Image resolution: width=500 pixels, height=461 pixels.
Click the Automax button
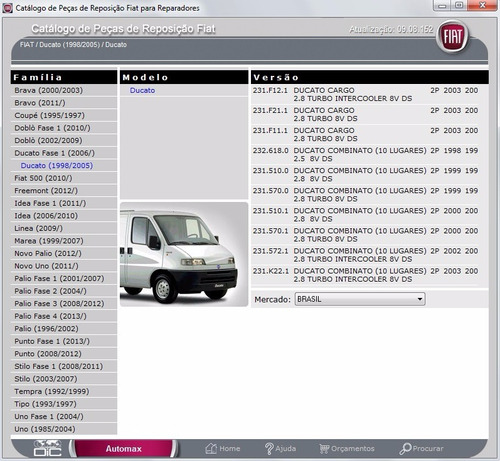124,449
